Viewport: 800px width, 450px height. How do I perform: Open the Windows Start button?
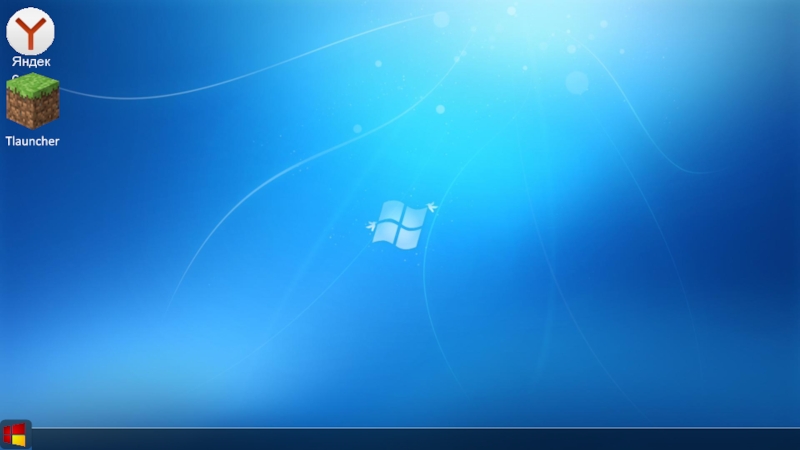pos(16,436)
